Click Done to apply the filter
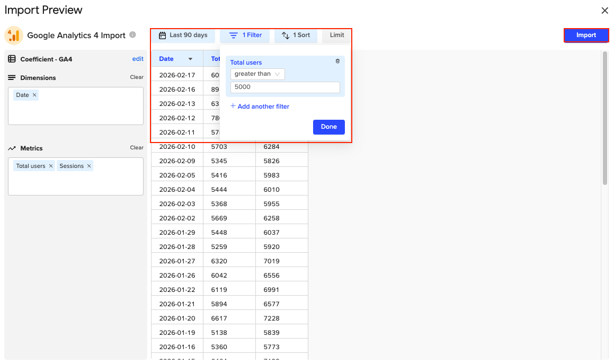Viewport: 614px width, 364px height. coord(328,127)
